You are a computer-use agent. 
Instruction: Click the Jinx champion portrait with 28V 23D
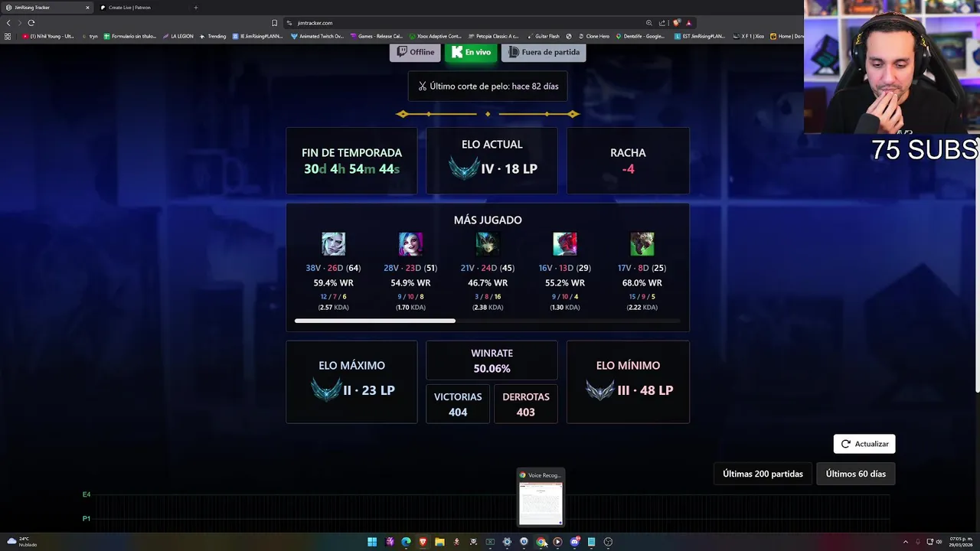410,244
